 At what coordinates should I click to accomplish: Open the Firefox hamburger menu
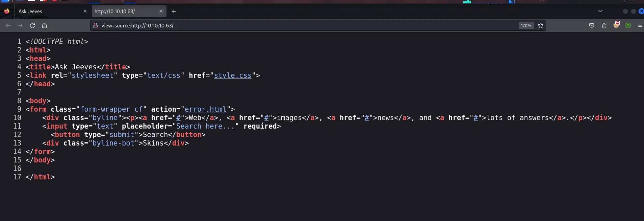[640, 25]
